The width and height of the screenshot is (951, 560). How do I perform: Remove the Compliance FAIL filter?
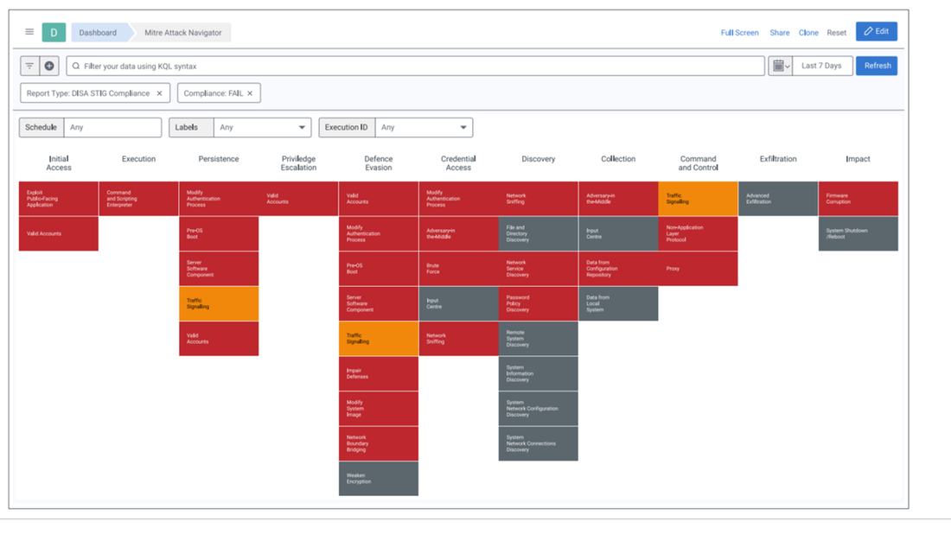tap(250, 93)
